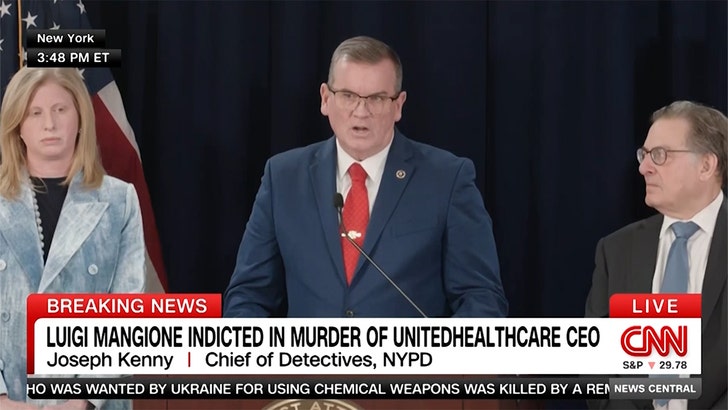Click the scrolling Ukraine news ticker
This screenshot has width=728, height=410.
coord(318,389)
